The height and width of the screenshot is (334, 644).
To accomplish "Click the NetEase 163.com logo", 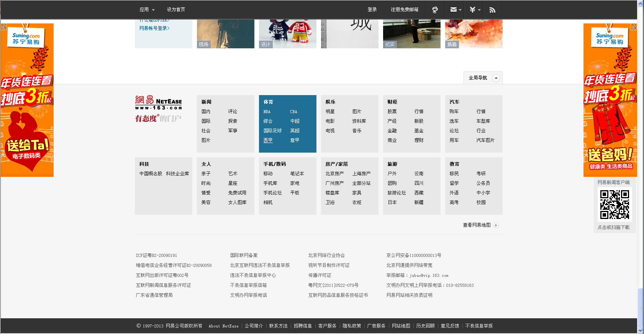I will coord(158,103).
